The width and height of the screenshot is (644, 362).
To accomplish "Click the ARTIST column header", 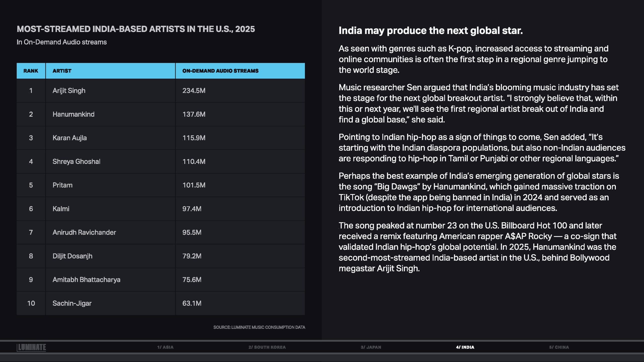I will 62,71.
